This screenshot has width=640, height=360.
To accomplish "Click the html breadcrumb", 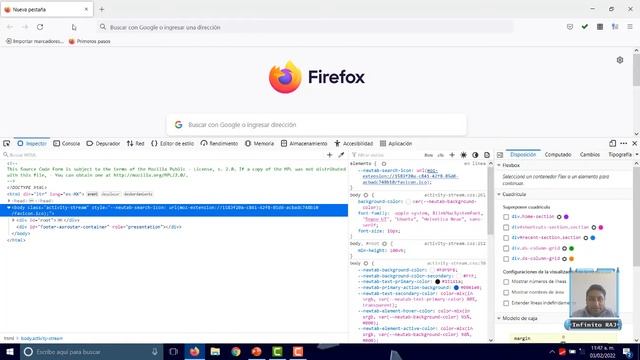I will pos(9,338).
